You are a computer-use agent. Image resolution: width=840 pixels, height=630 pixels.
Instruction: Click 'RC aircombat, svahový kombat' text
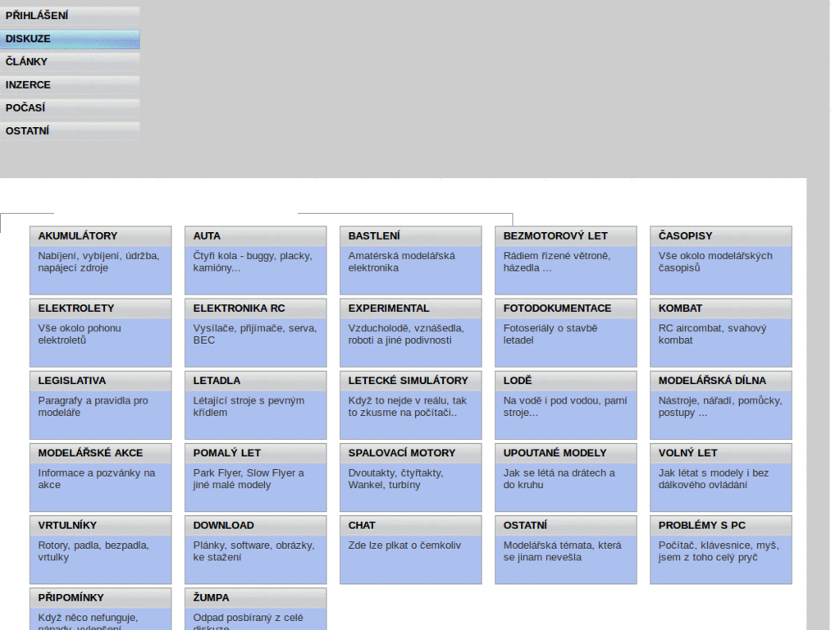point(713,334)
